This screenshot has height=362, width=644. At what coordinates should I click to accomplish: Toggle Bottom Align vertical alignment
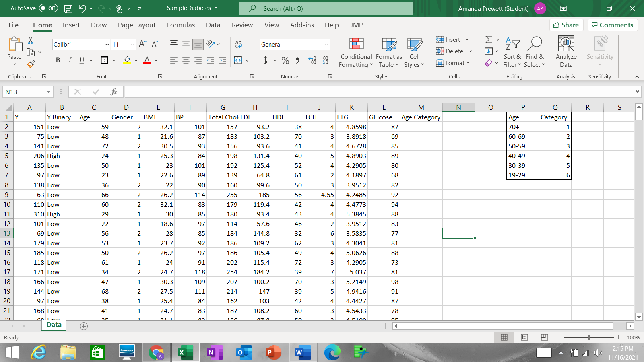point(198,44)
